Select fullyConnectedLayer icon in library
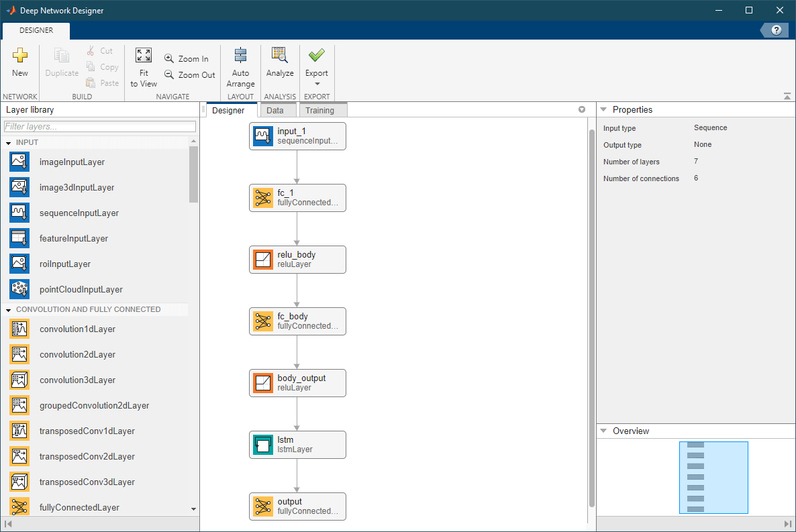The image size is (796, 532). click(19, 507)
